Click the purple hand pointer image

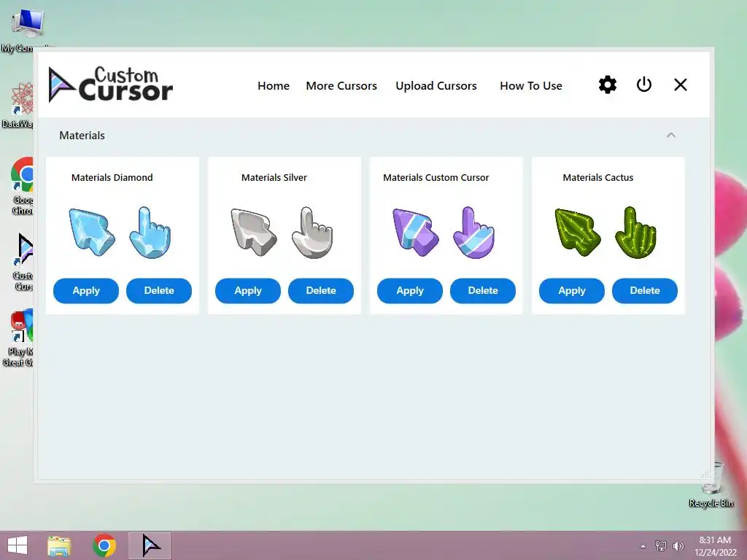point(474,233)
